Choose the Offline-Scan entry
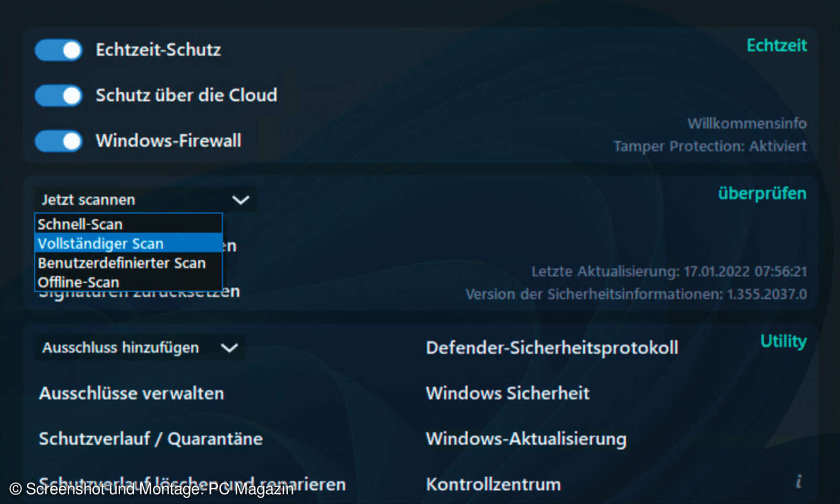This screenshot has height=504, width=840. click(79, 282)
